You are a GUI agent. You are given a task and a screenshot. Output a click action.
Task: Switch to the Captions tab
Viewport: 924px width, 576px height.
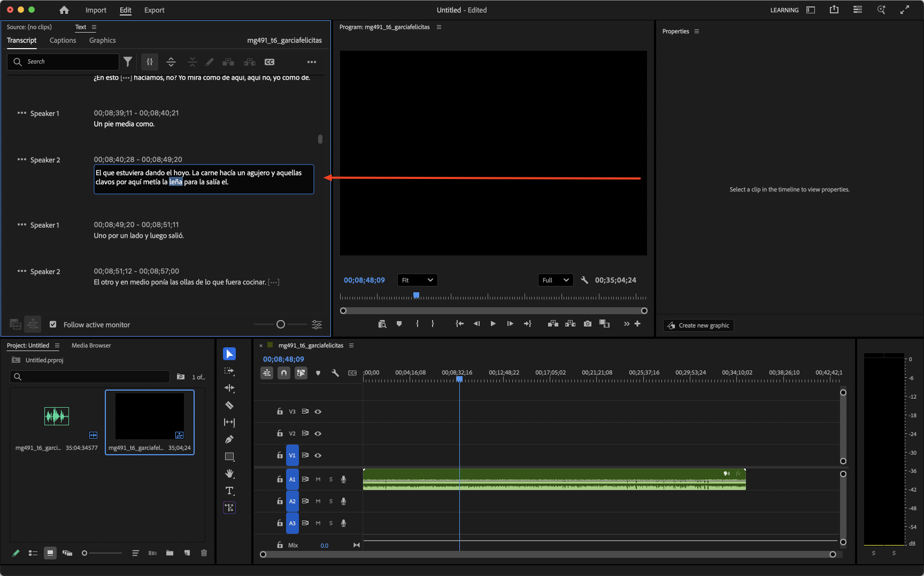(x=63, y=41)
